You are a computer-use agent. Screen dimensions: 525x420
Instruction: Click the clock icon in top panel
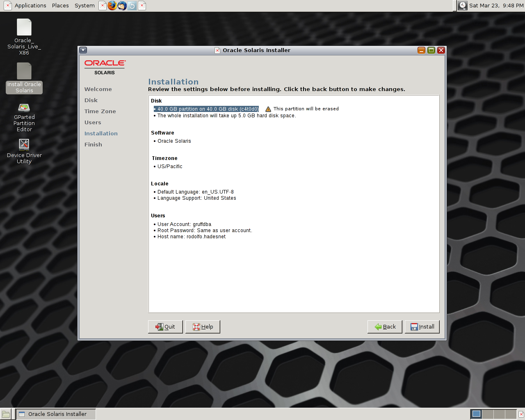(463, 6)
